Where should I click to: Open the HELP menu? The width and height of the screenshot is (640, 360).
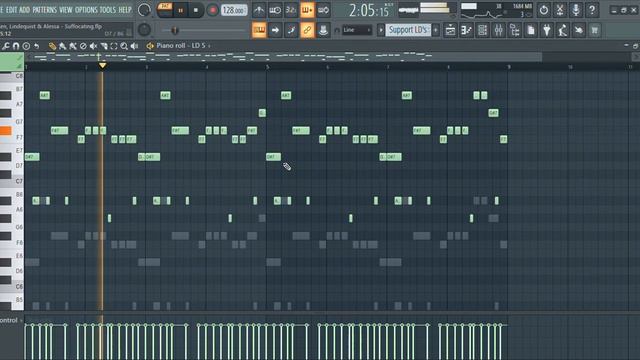pos(125,10)
